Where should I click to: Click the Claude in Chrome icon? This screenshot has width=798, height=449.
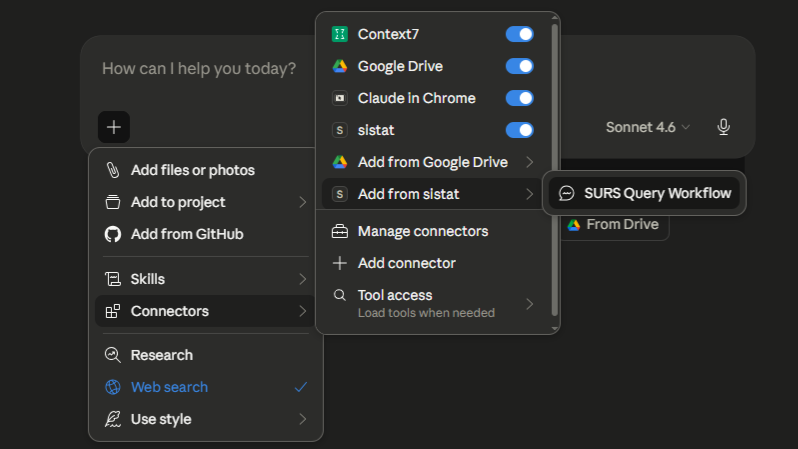[x=339, y=98]
